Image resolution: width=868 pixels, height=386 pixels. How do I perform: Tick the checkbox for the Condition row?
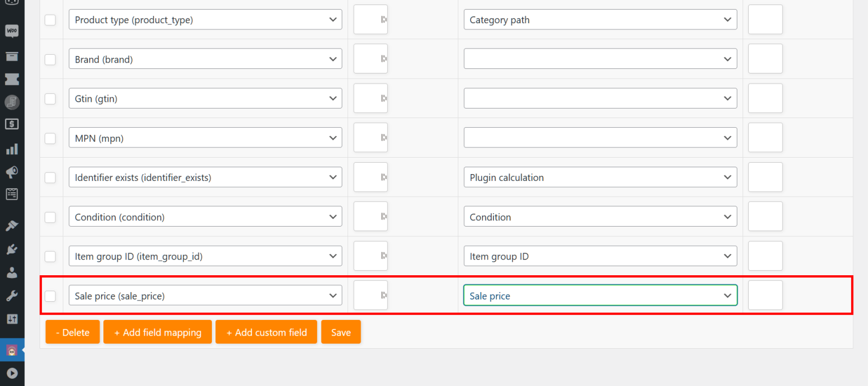[x=50, y=217]
